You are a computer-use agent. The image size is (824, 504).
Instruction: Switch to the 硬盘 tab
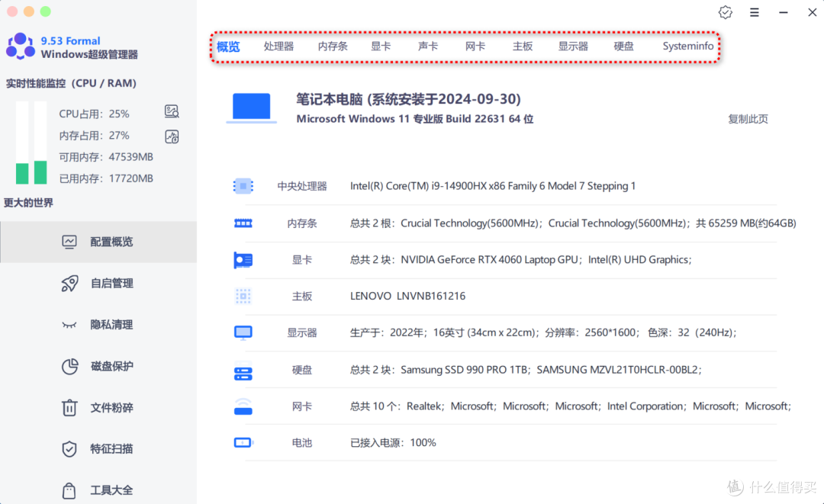coord(624,47)
